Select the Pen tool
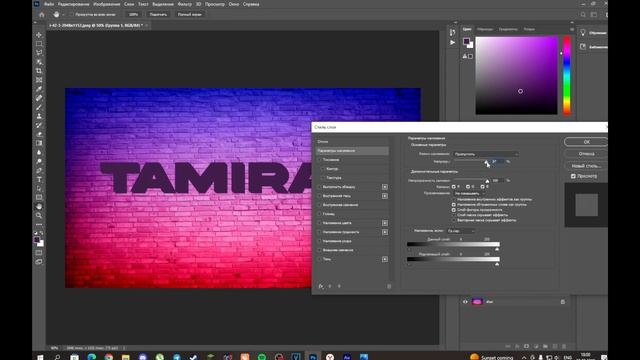 [39, 170]
